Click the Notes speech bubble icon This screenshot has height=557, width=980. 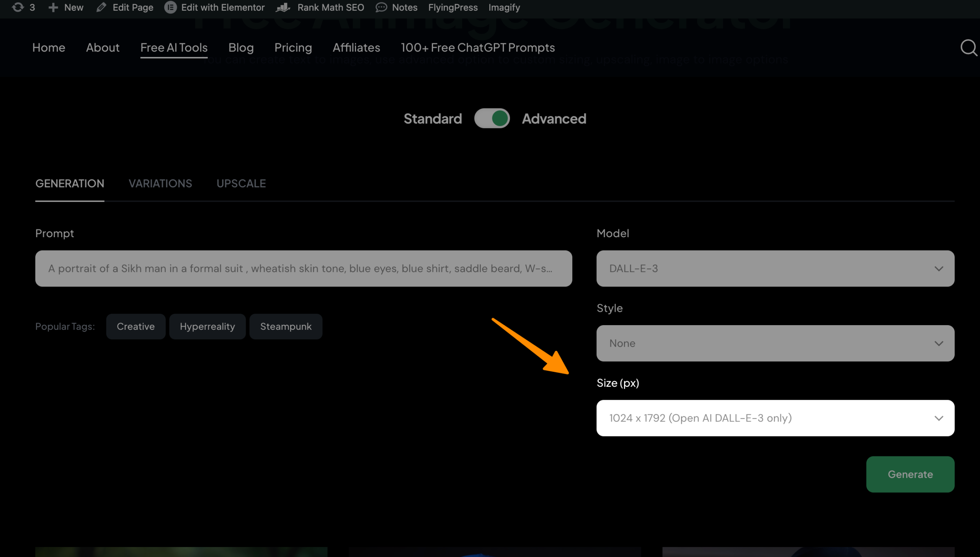pyautogui.click(x=381, y=7)
